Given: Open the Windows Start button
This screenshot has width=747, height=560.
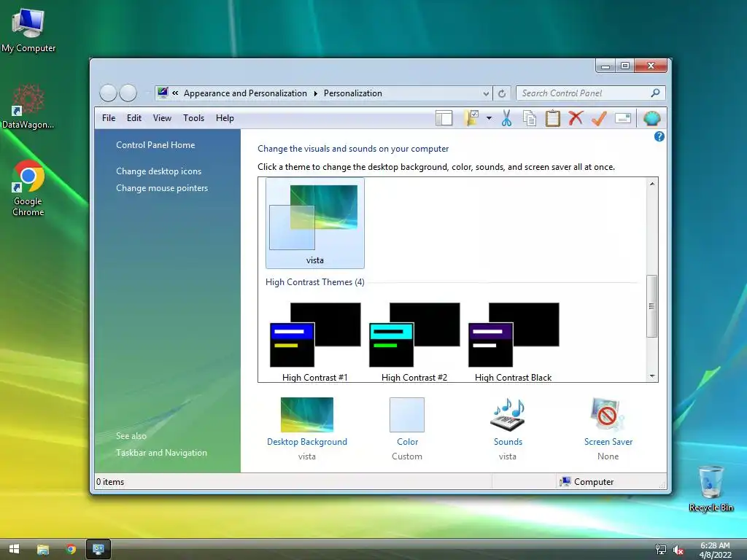Looking at the screenshot, I should pos(15,549).
